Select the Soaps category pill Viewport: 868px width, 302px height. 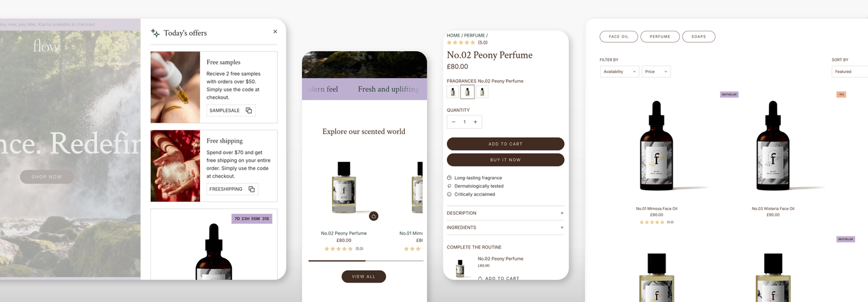coord(699,37)
